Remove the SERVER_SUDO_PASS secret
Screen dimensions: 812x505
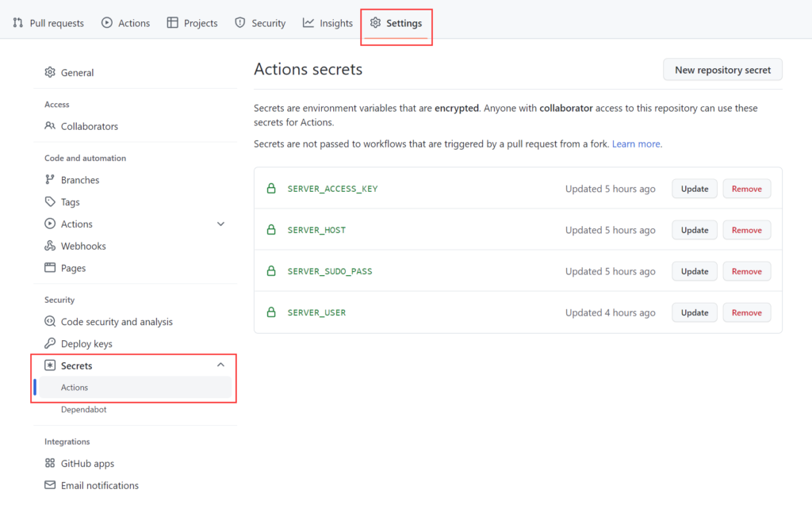click(747, 271)
